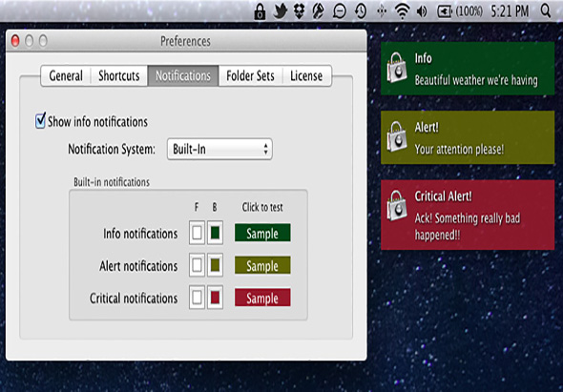
Task: Pick foreground color for Alert notifications
Action: point(197,265)
